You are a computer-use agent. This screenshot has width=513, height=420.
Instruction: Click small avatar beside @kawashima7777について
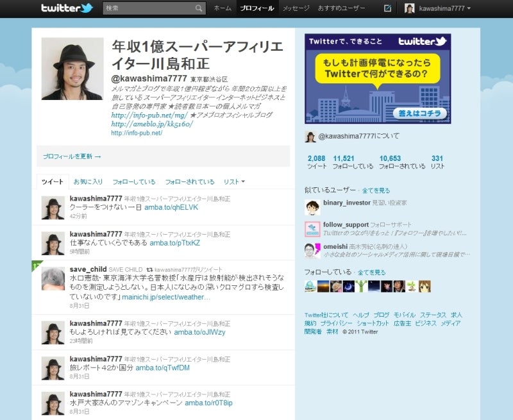pos(310,137)
